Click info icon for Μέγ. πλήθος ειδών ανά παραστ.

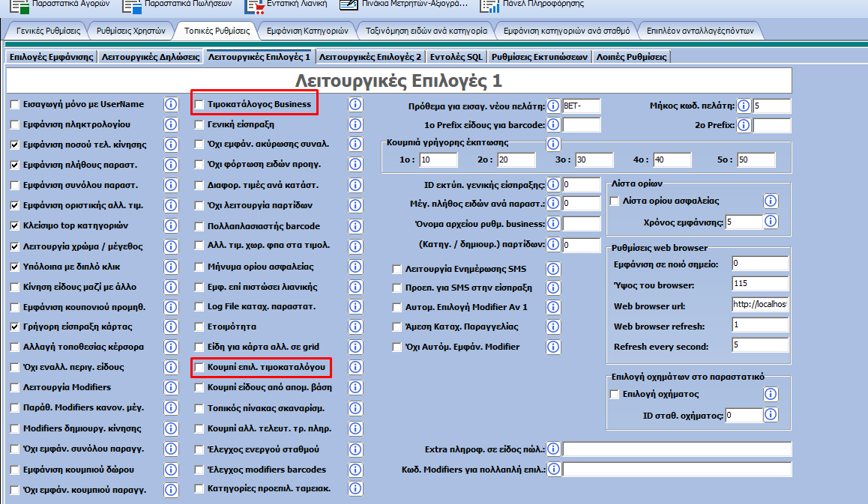pyautogui.click(x=553, y=203)
